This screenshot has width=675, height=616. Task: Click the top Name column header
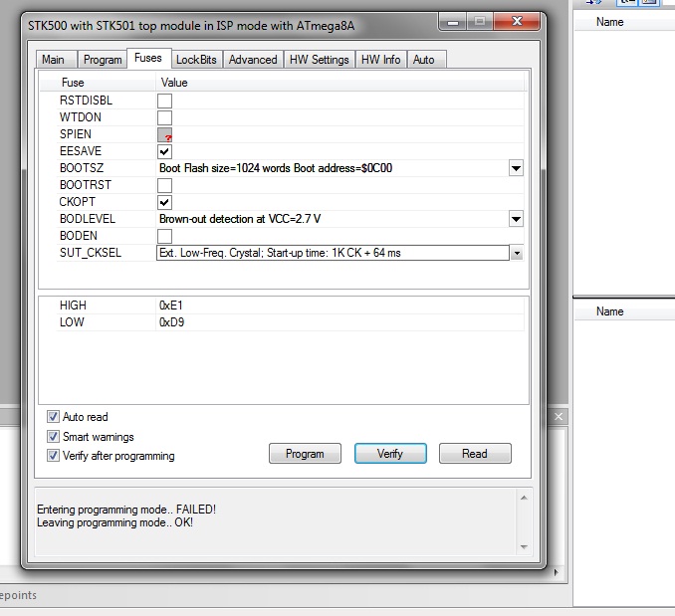click(609, 22)
